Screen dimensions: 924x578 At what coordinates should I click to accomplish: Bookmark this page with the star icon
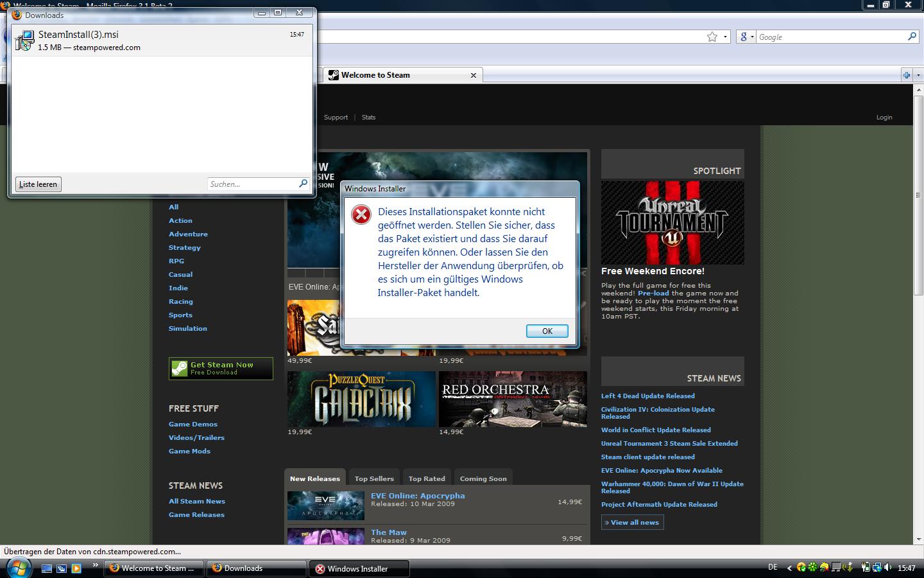(x=712, y=37)
